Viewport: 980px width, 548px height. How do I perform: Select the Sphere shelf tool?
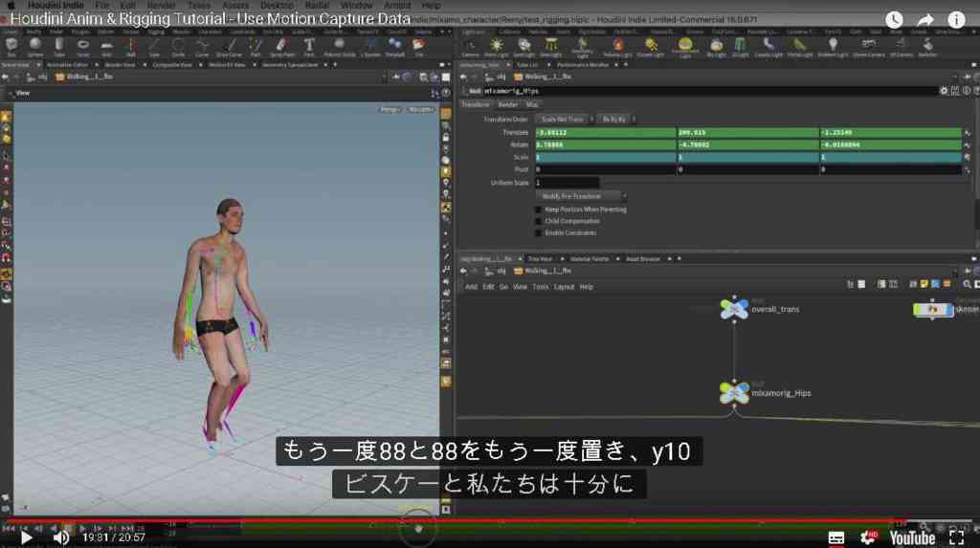pos(35,46)
